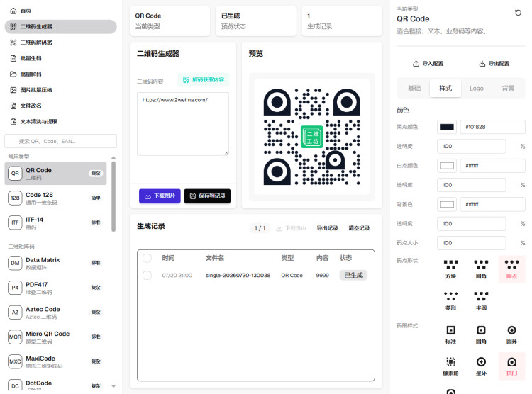The image size is (532, 394).
Task: Select Aztec Code type
Action: pyautogui.click(x=55, y=313)
